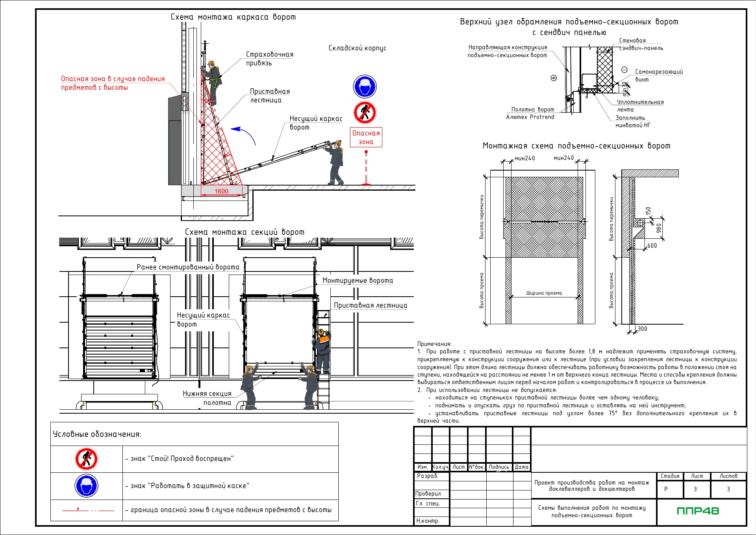Screen dimensions: 756x535
Task: Click the 'Примечания:' notes heading
Action: (434, 344)
